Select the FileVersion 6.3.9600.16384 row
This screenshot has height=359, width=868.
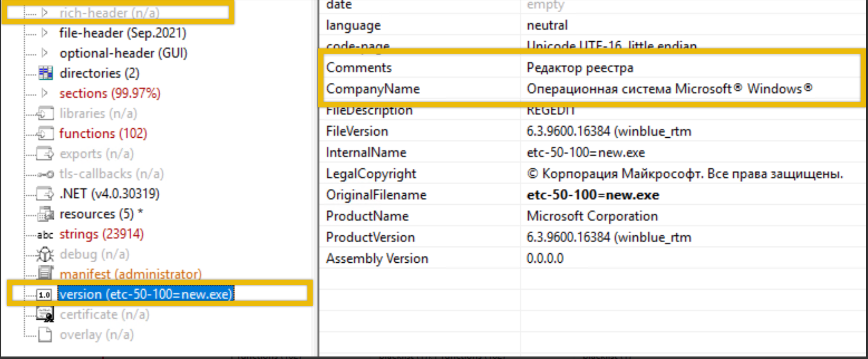(609, 132)
